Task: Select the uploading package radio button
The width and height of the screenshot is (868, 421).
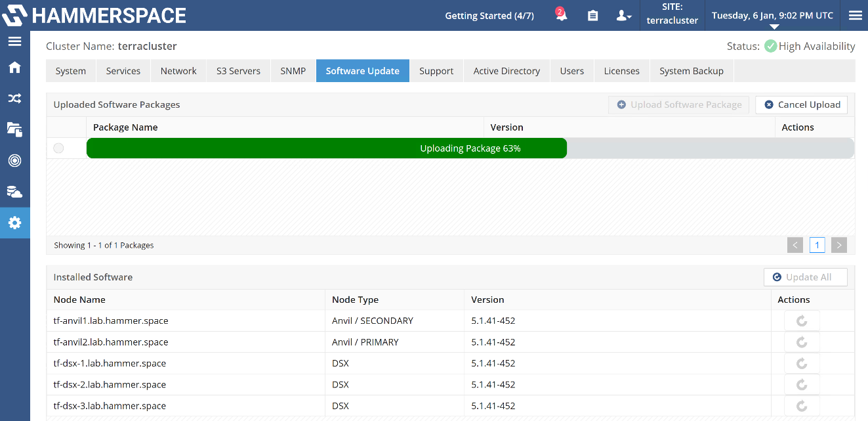Action: point(59,148)
